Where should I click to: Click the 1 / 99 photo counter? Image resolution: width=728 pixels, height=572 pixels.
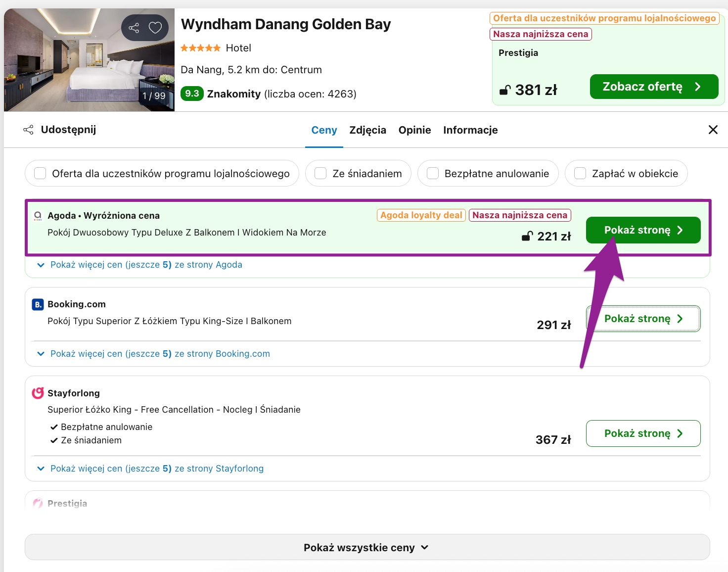click(x=154, y=96)
